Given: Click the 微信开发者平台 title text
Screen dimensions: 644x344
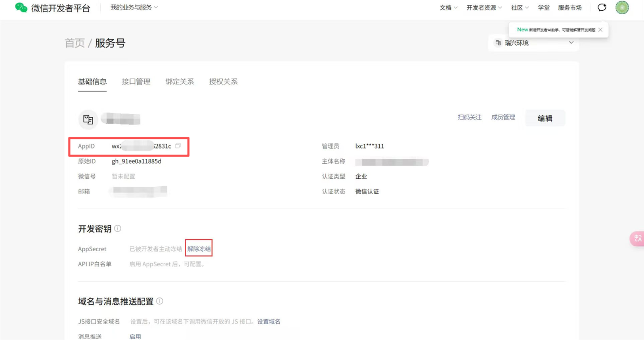Looking at the screenshot, I should point(61,8).
